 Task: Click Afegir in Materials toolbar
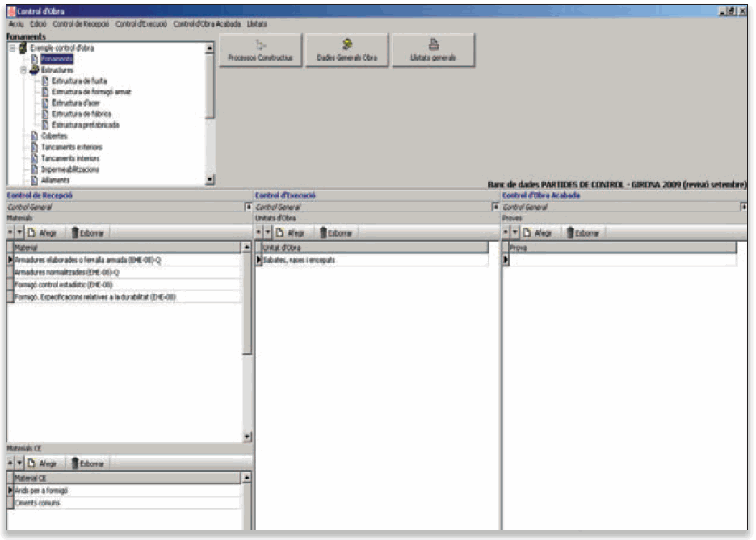point(44,232)
